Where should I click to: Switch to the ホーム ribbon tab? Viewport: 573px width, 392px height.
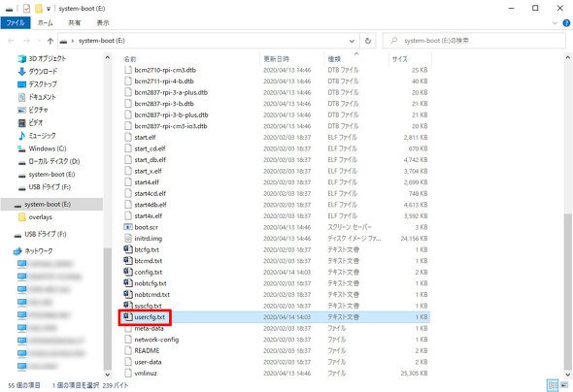[45, 22]
